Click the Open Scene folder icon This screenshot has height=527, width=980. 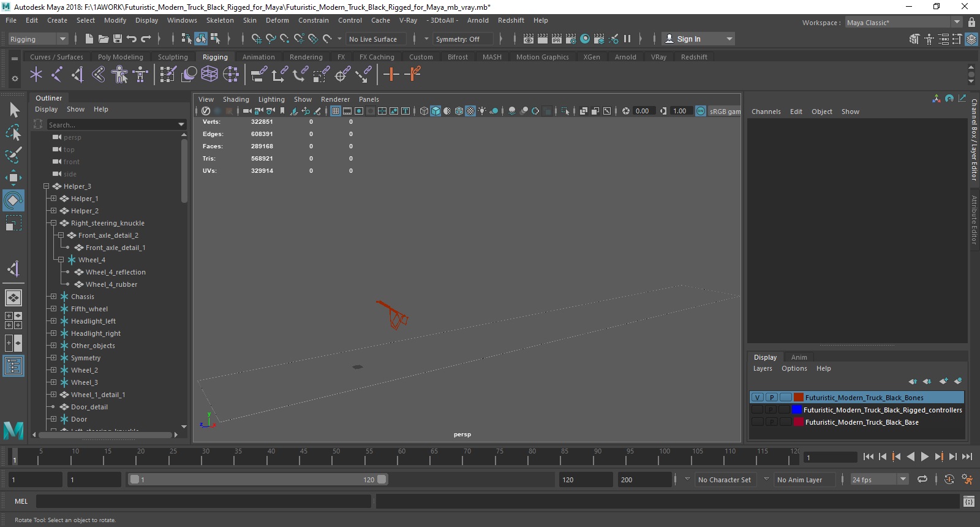click(x=103, y=39)
